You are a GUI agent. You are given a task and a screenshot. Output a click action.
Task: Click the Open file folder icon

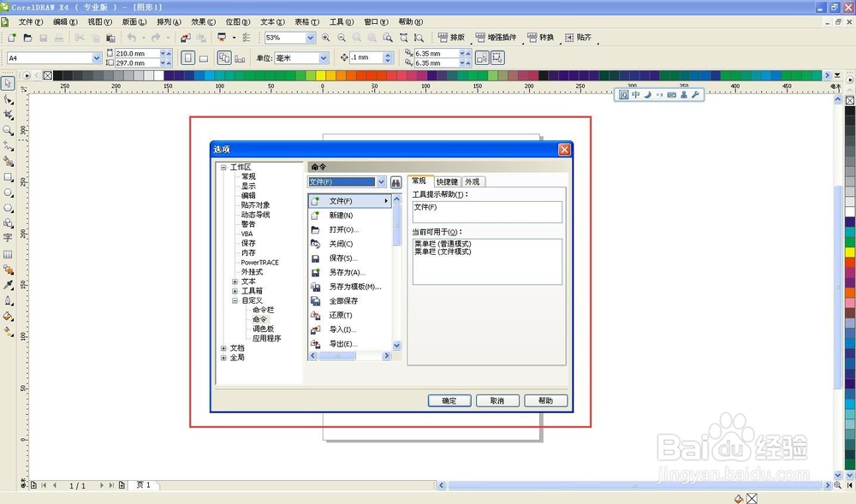tap(28, 38)
